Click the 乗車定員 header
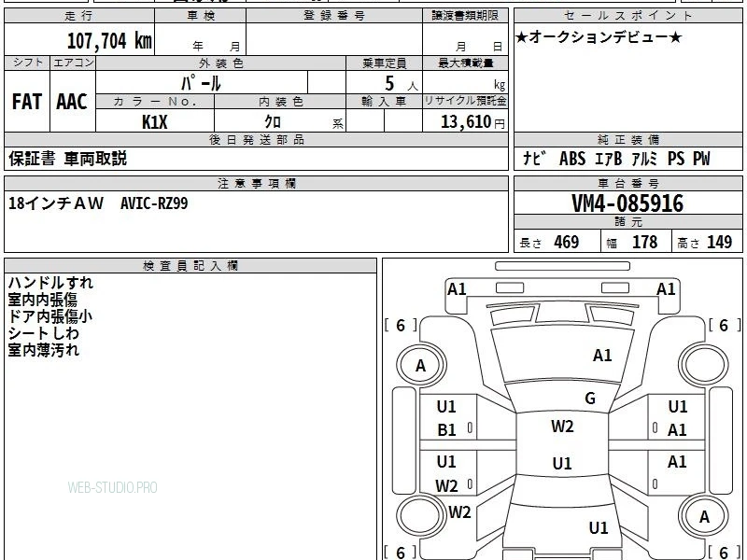 (384, 63)
